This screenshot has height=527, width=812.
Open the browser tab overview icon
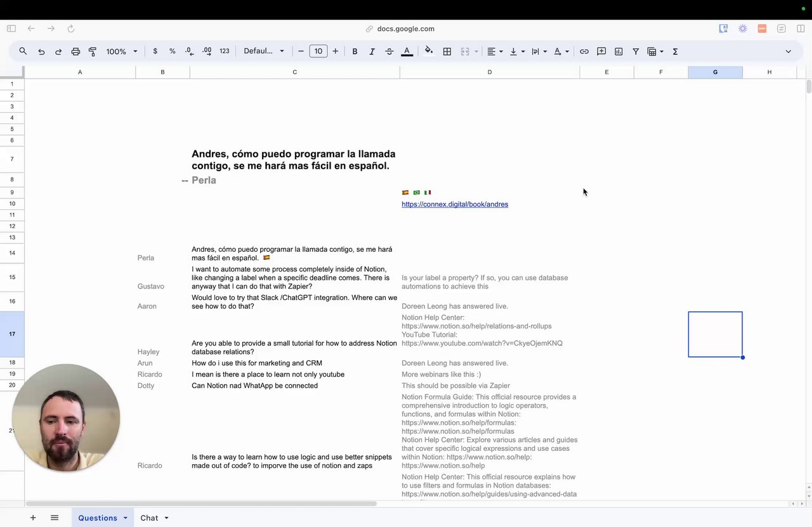click(x=801, y=29)
